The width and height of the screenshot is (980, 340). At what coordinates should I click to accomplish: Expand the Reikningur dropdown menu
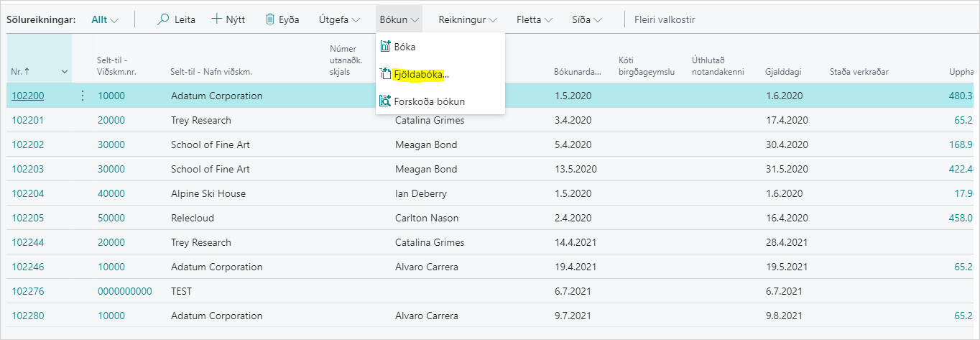coord(468,19)
